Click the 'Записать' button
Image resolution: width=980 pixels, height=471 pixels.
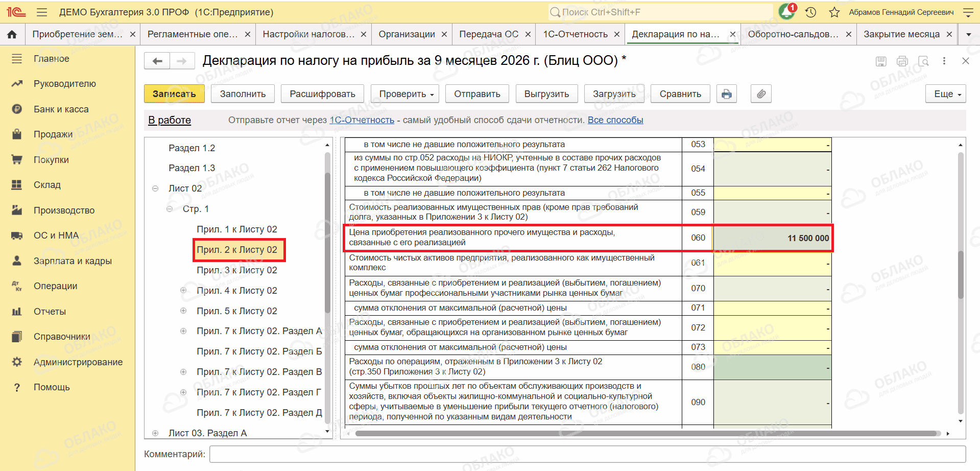point(174,94)
